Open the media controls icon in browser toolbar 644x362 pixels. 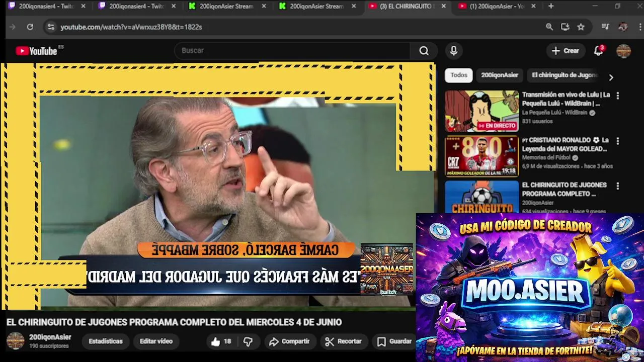click(x=605, y=27)
